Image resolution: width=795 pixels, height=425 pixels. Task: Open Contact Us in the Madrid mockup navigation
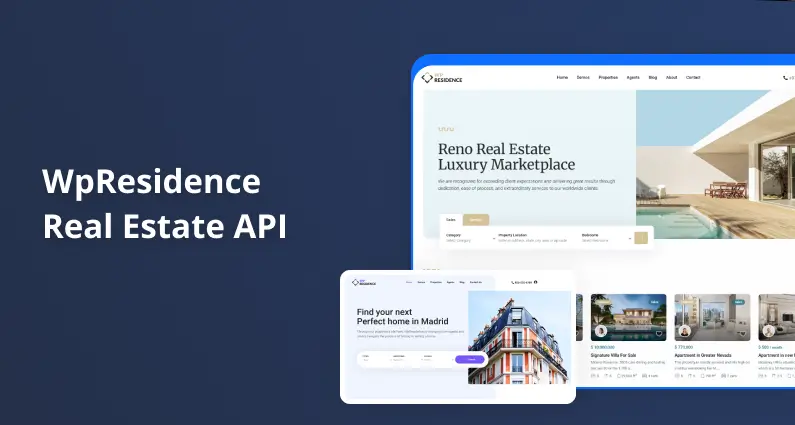tap(476, 282)
